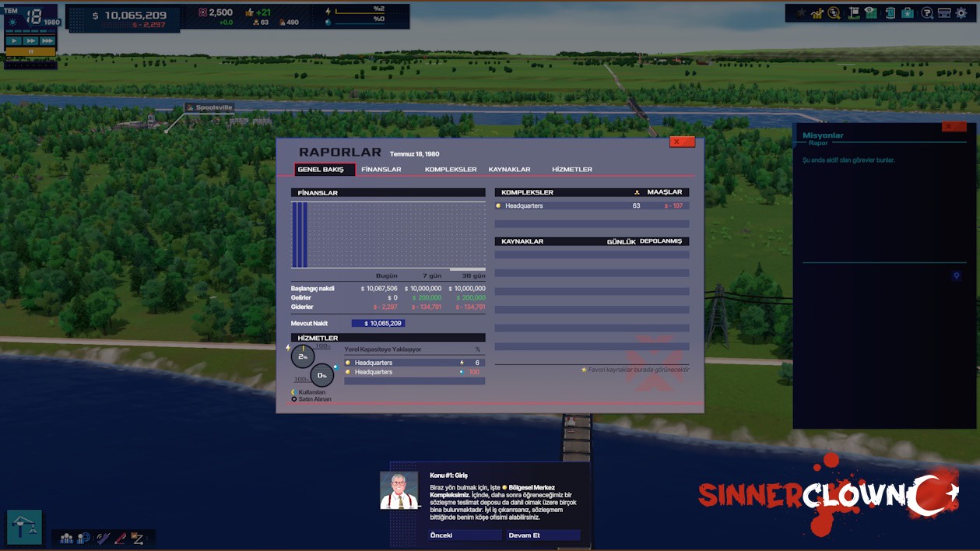Click the magnifier search icon in top toolbar

coord(834,13)
